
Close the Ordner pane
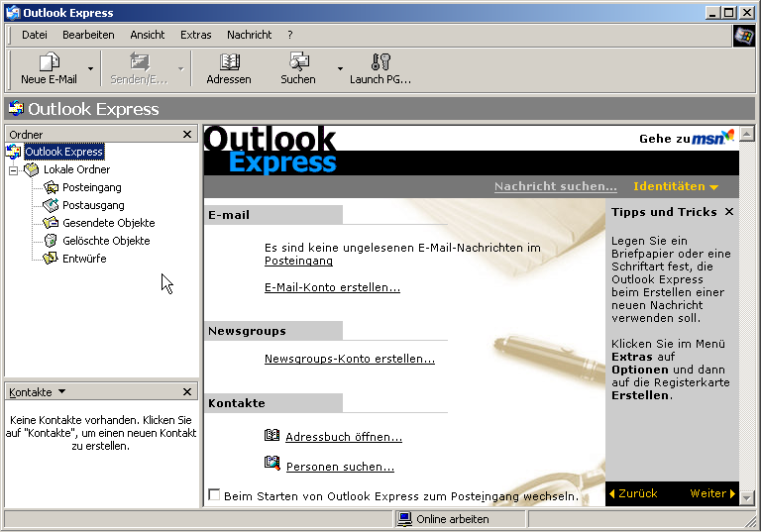pos(187,135)
